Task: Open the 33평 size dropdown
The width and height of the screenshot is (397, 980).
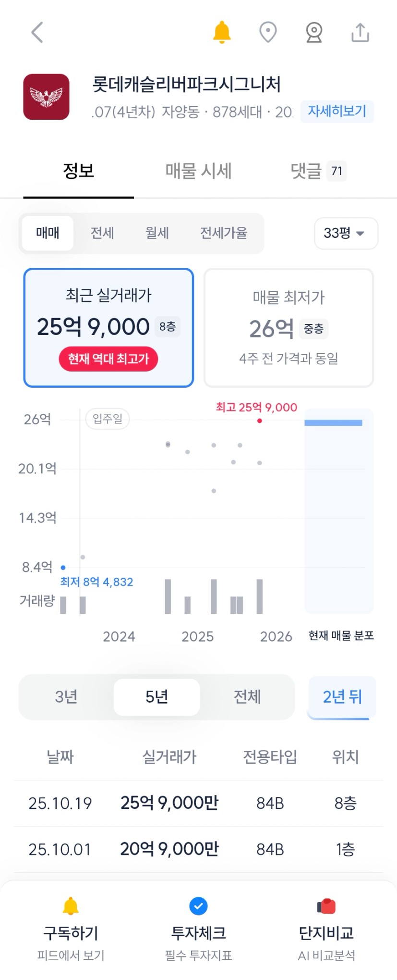Action: click(x=346, y=234)
